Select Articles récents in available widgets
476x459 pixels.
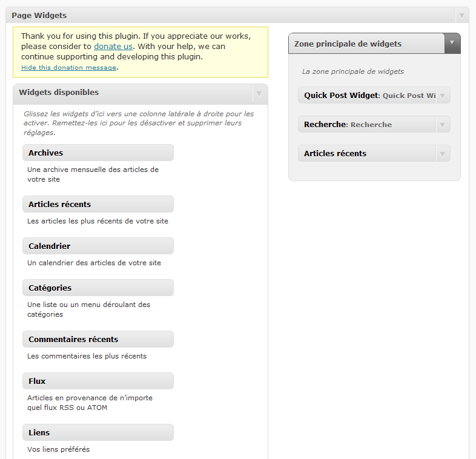(x=98, y=204)
